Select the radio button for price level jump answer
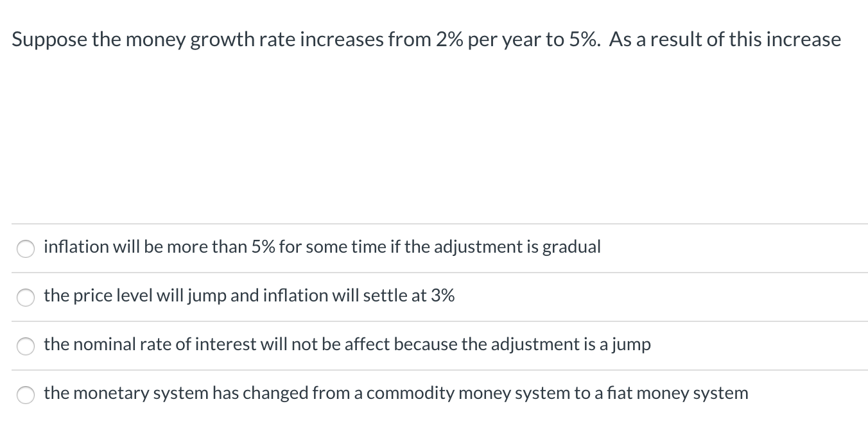 click(x=26, y=297)
